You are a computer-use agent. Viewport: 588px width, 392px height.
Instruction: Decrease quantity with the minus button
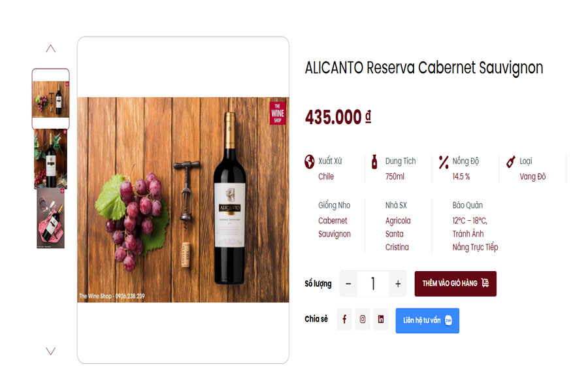coord(348,284)
